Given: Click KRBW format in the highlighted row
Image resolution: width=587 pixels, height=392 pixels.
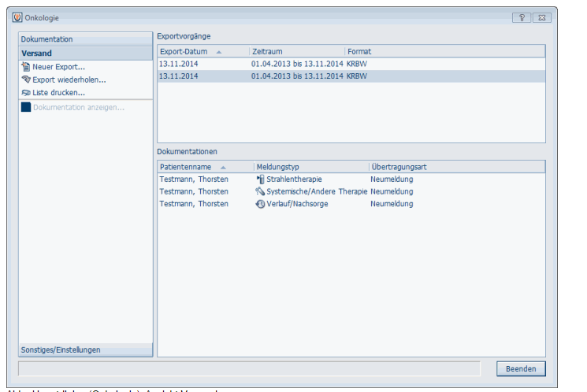Looking at the screenshot, I should (357, 76).
